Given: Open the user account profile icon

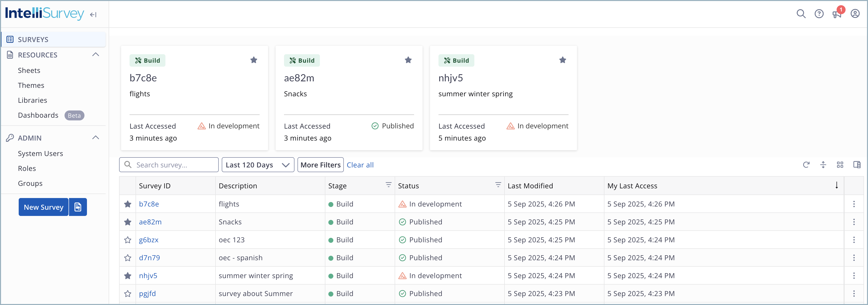Looking at the screenshot, I should click(x=855, y=14).
